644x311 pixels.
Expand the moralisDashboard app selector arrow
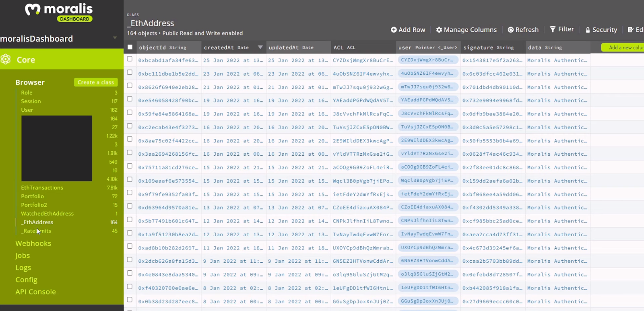115,38
